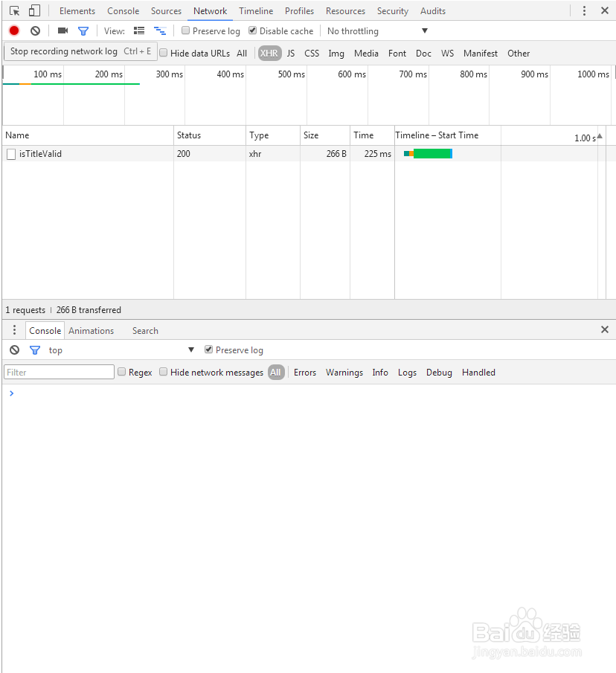The image size is (616, 673).
Task: Open drawer three-dot menu
Action: pyautogui.click(x=14, y=330)
